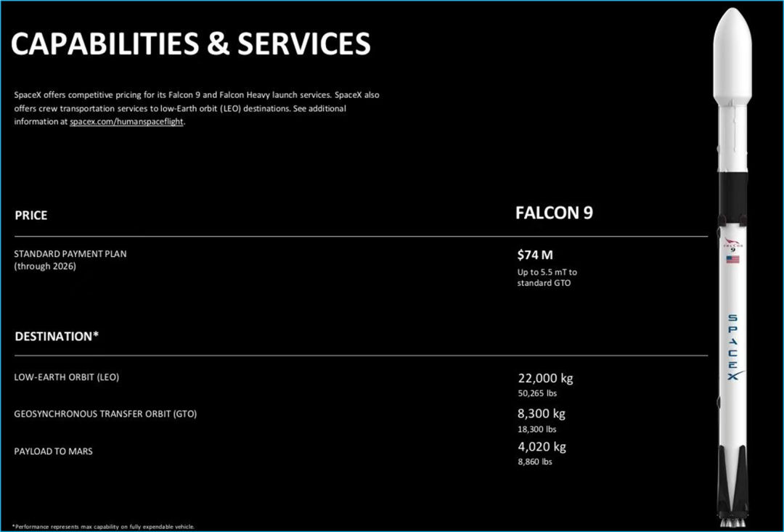This screenshot has width=784, height=532.
Task: Select the white payload fairing nose cone
Action: click(x=732, y=58)
